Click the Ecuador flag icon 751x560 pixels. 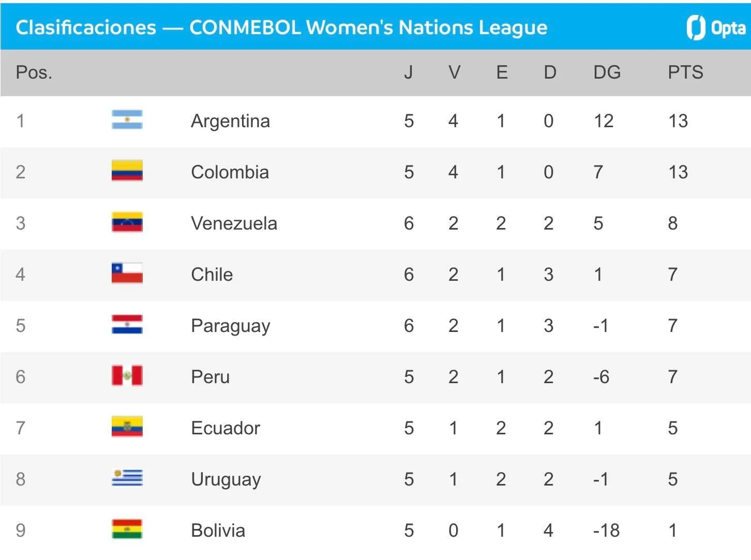pyautogui.click(x=127, y=427)
